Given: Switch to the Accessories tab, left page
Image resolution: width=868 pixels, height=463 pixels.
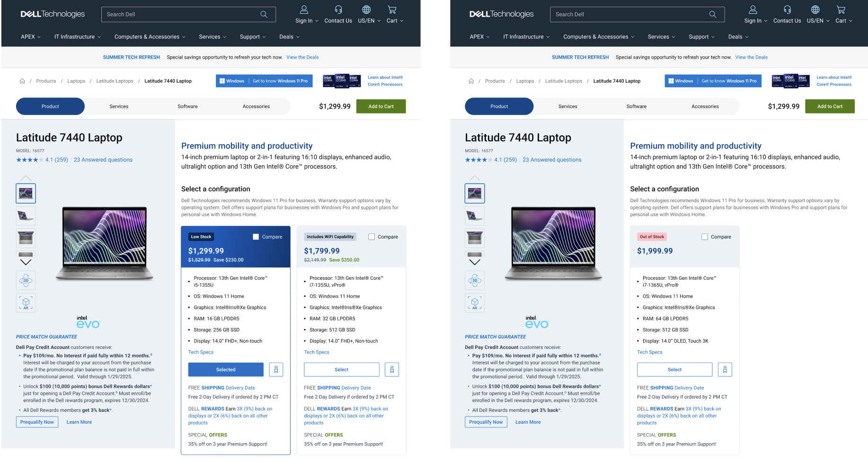Looking at the screenshot, I should click(256, 107).
